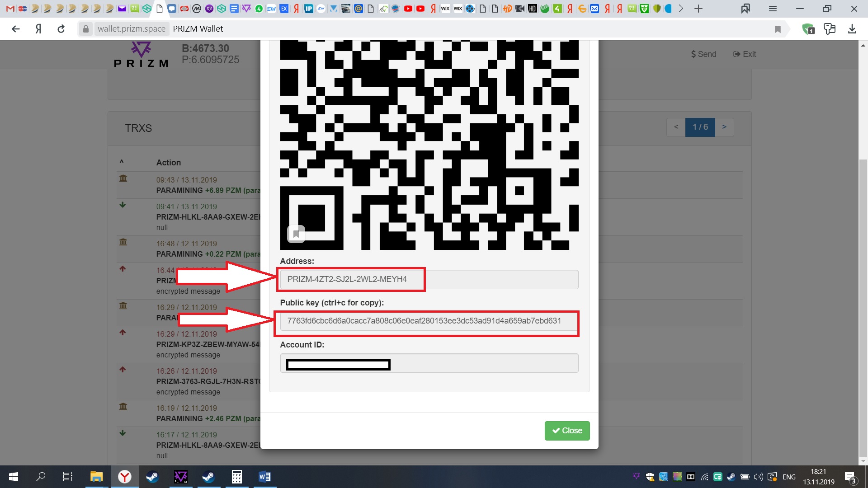
Task: Click the ENG language indicator
Action: coord(789,477)
